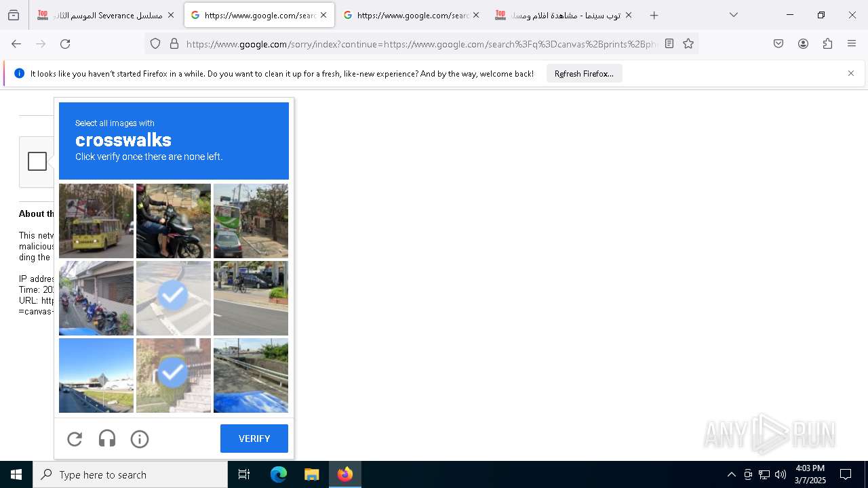Close the third Google search tab
Viewport: 868px width, 488px height.
[x=476, y=15]
